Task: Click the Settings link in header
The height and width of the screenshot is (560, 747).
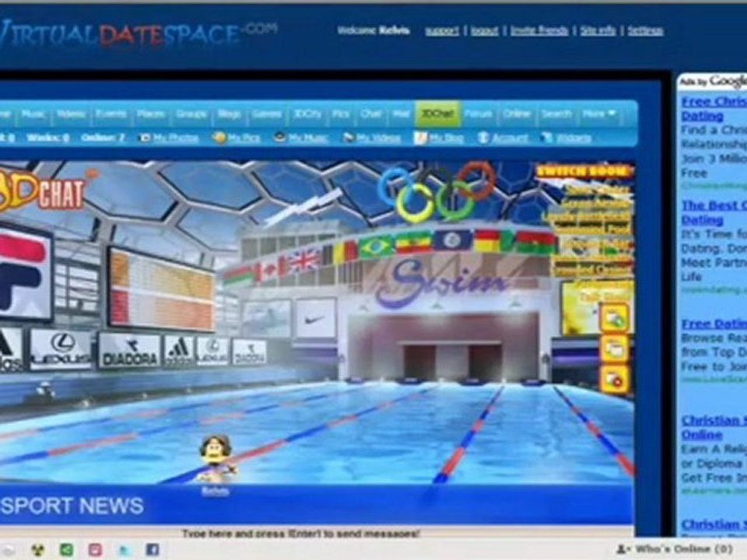Action: 645,31
